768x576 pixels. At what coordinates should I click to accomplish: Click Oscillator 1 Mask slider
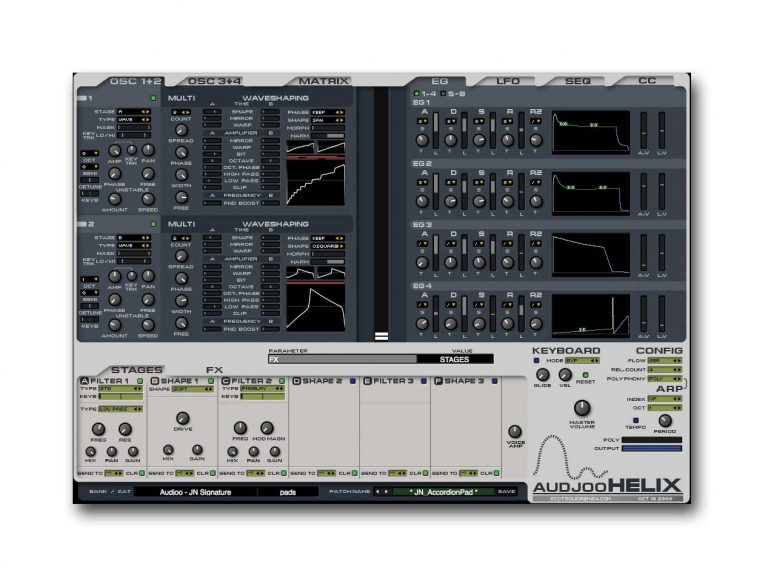(x=134, y=127)
